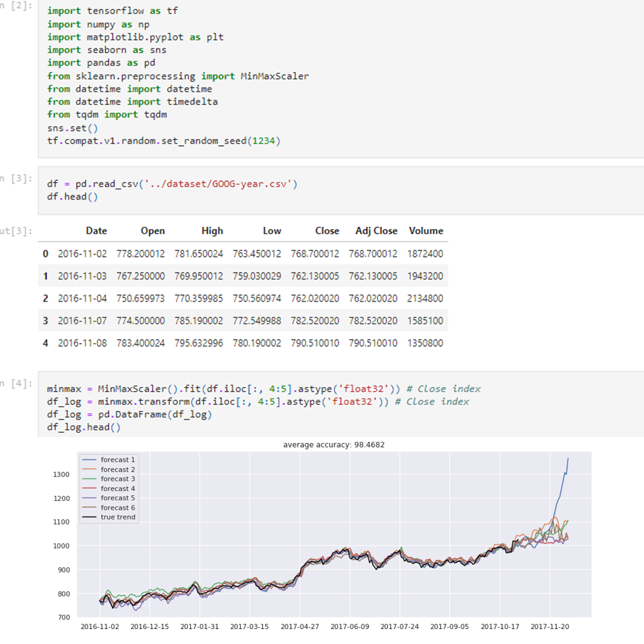Click the Out[3] output prompt
The image size is (644, 644).
tap(16, 231)
